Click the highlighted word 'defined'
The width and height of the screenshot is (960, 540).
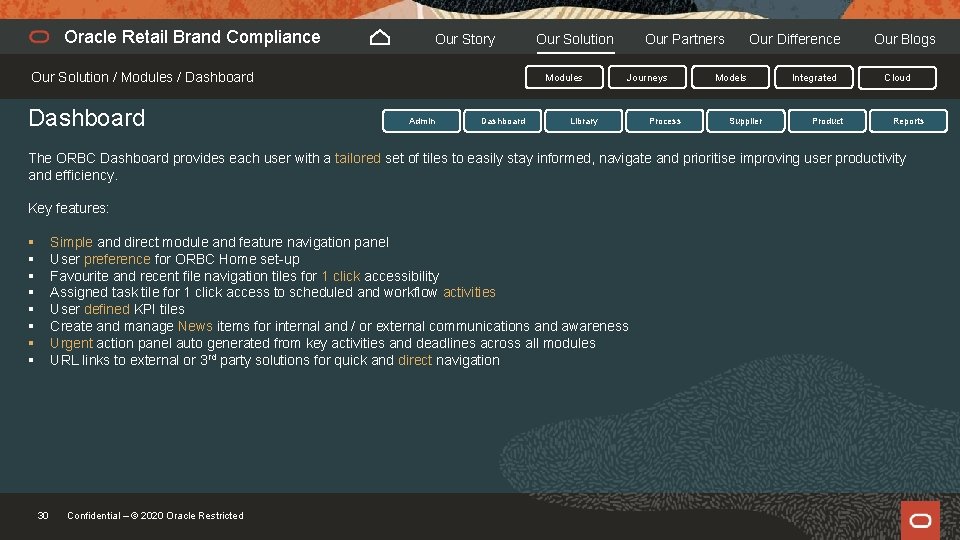tap(107, 309)
